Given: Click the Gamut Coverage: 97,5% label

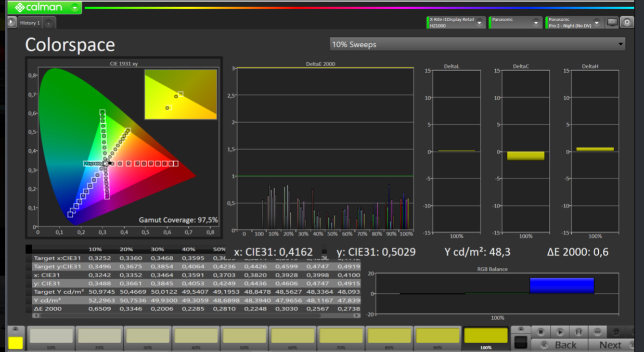Looking at the screenshot, I should point(178,220).
